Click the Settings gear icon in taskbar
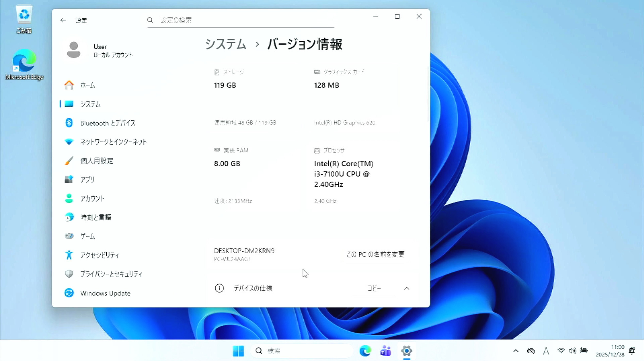The height and width of the screenshot is (361, 644). [406, 351]
